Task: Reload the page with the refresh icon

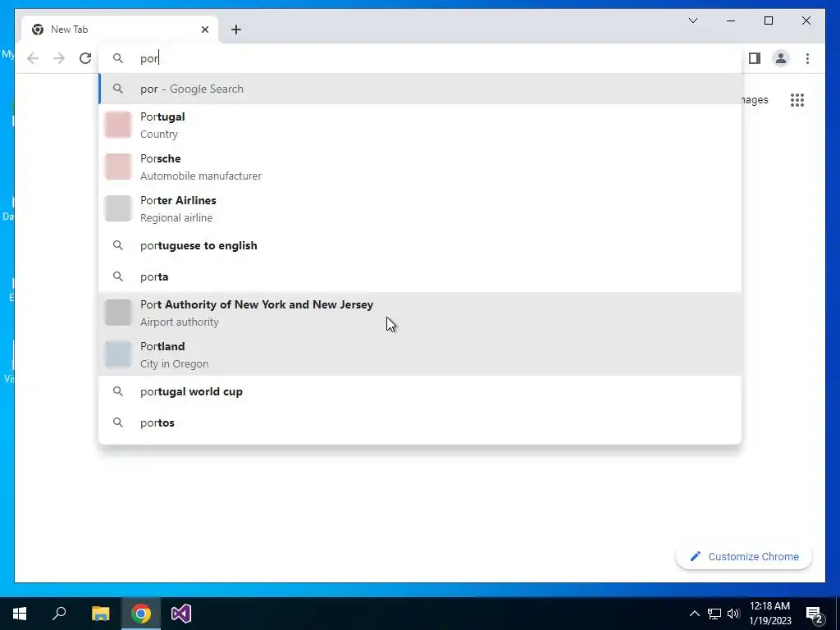Action: (x=85, y=58)
